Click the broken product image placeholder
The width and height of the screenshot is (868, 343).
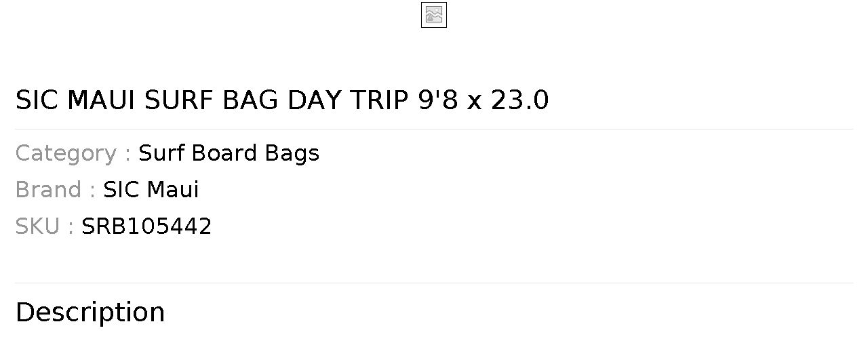[x=433, y=15]
